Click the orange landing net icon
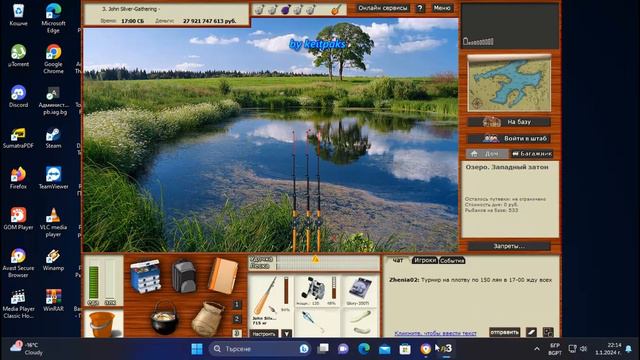This screenshot has height=360, width=640. click(x=336, y=9)
